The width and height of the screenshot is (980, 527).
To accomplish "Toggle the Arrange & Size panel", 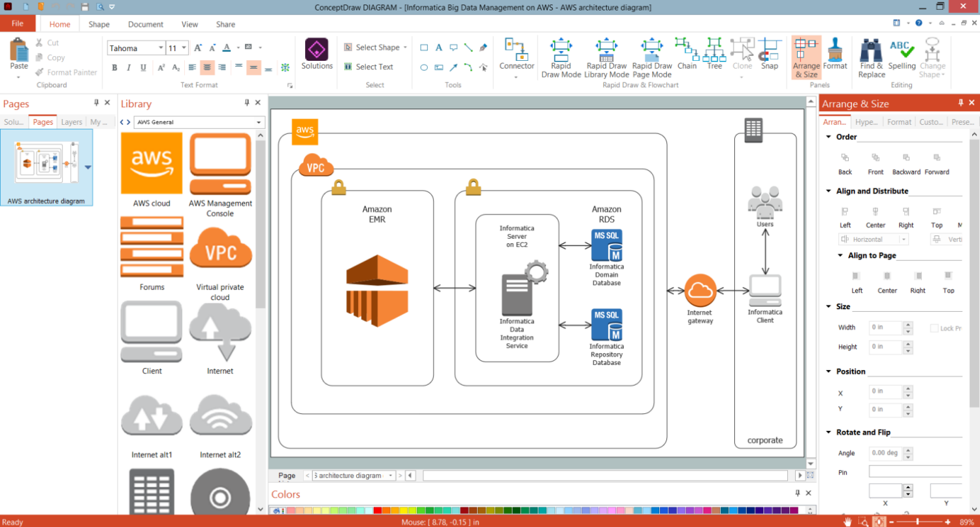I will tap(806, 58).
